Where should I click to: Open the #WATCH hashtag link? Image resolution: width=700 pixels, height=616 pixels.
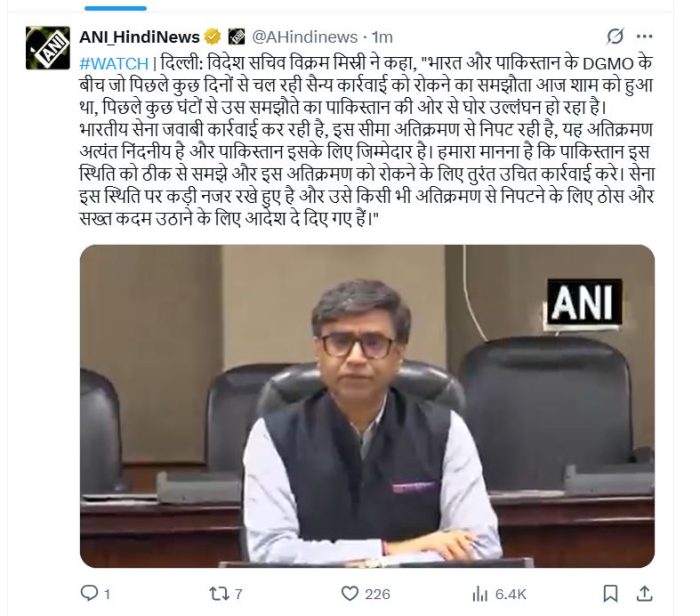[x=114, y=64]
